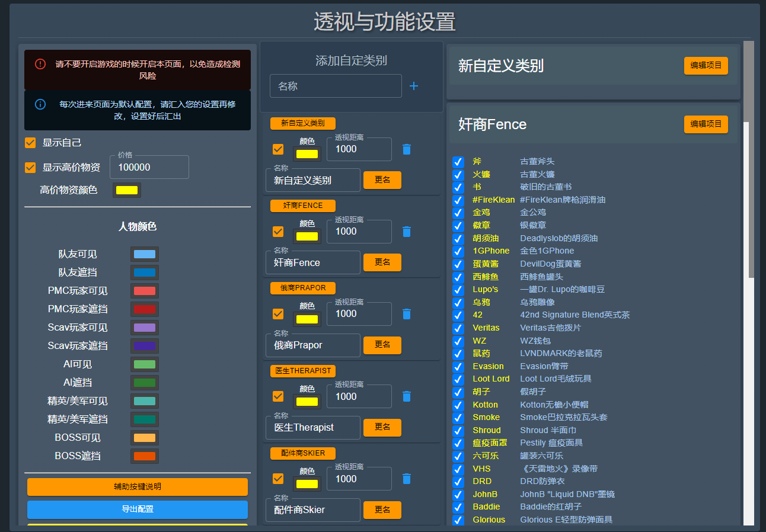
Task: Click the 导出配置 button
Action: pyautogui.click(x=137, y=509)
